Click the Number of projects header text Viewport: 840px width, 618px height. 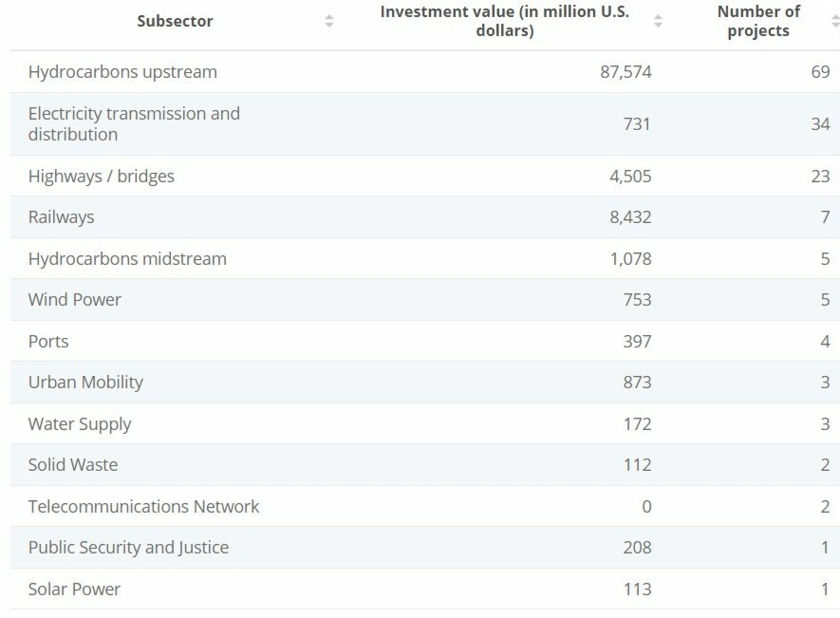coord(758,21)
